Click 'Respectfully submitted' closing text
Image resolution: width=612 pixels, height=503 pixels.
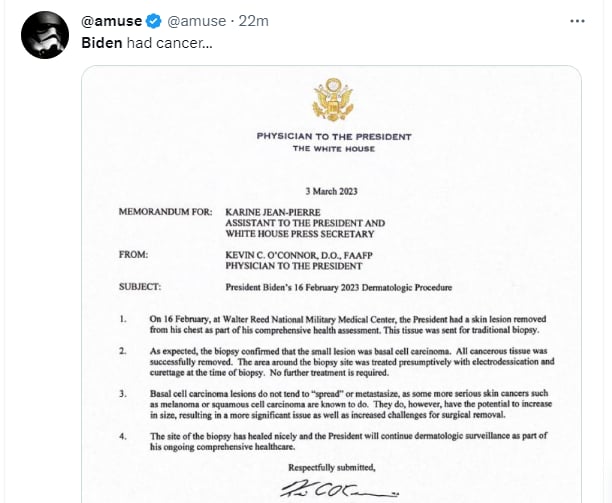point(331,467)
